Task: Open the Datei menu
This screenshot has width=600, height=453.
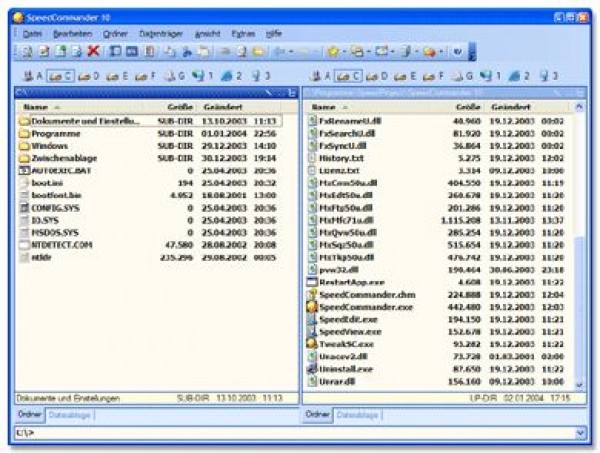Action: tap(32, 34)
